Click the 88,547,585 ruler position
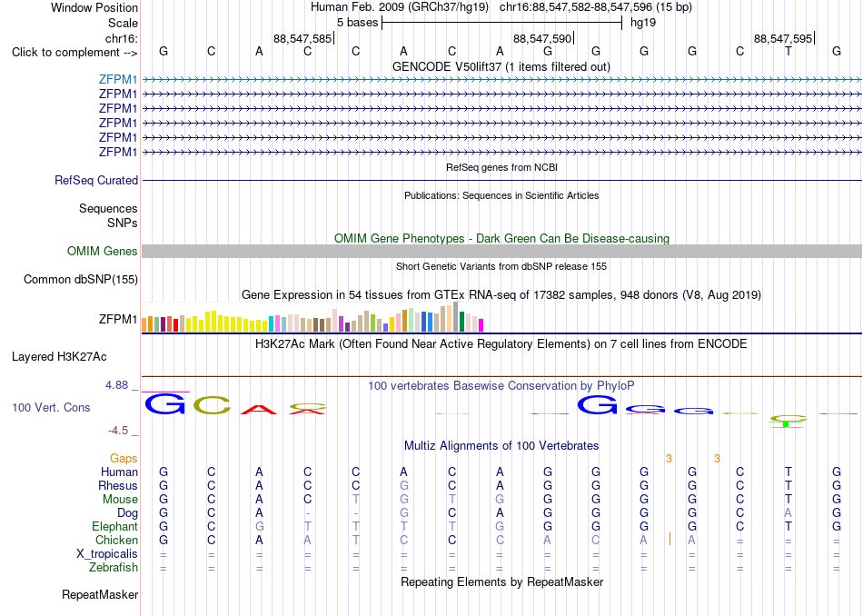 [303, 38]
